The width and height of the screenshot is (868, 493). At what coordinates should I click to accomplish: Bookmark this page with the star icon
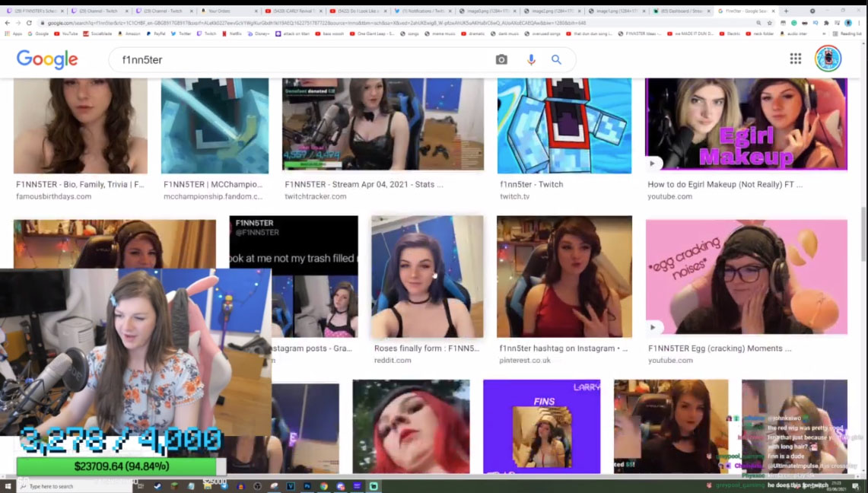click(x=769, y=24)
